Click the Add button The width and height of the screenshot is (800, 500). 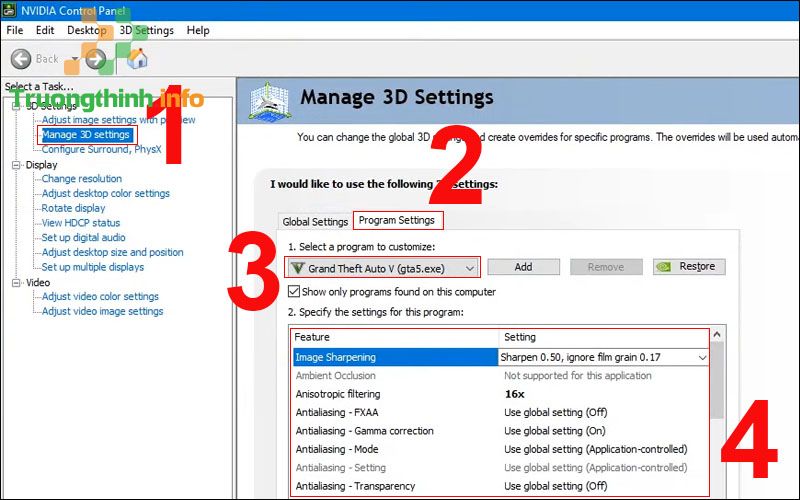pos(523,267)
